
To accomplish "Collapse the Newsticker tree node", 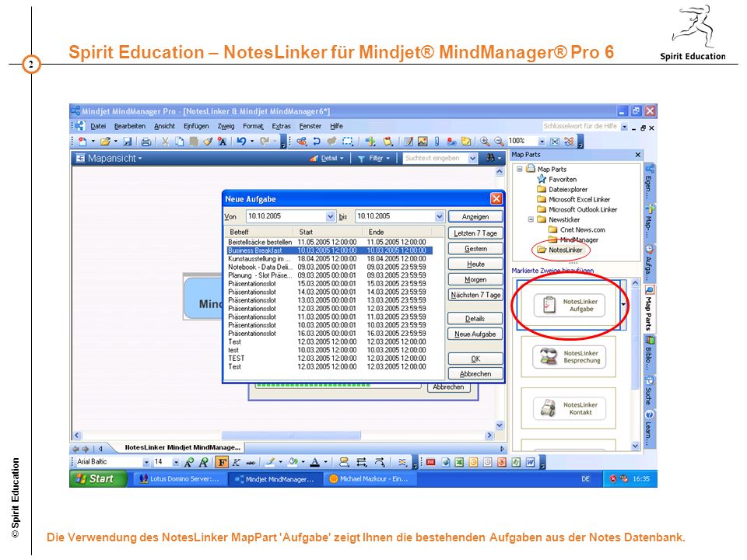I will click(x=531, y=219).
